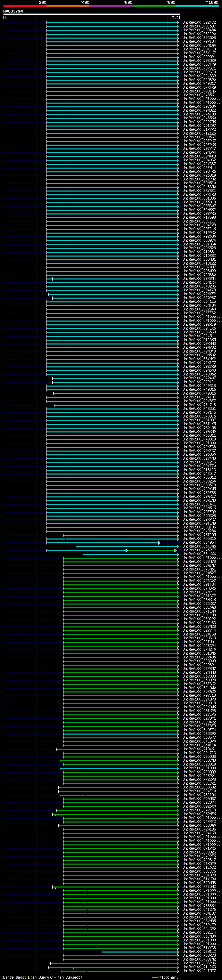
Task: Open the UniRef100_Q45RE7 label
Action: 199,550
